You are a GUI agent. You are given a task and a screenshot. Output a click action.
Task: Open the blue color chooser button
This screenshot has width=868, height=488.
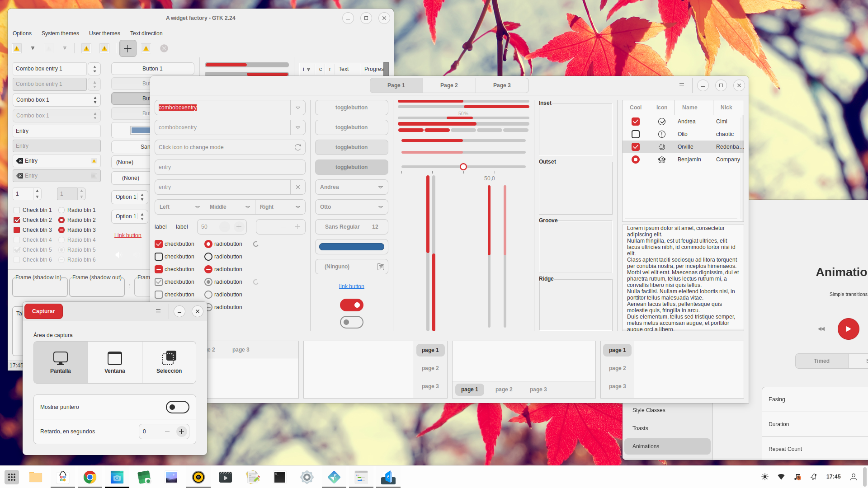tap(352, 247)
